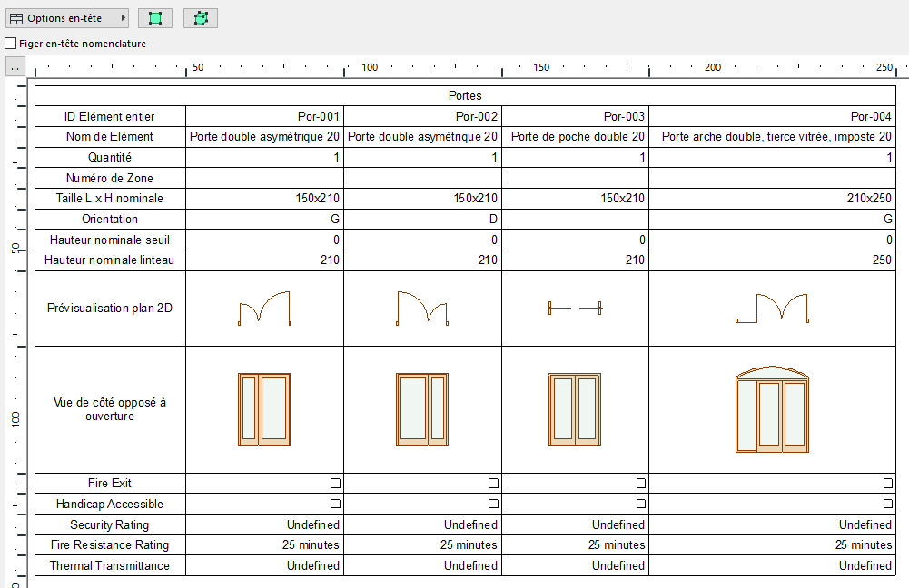
Task: Click Por-003 Thermal Transmittance Undefined cell
Action: click(x=575, y=565)
